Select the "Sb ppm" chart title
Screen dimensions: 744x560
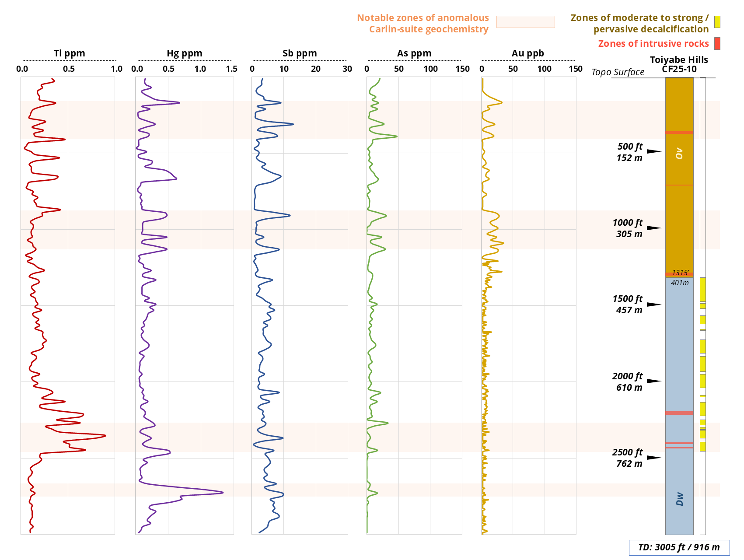(x=300, y=53)
